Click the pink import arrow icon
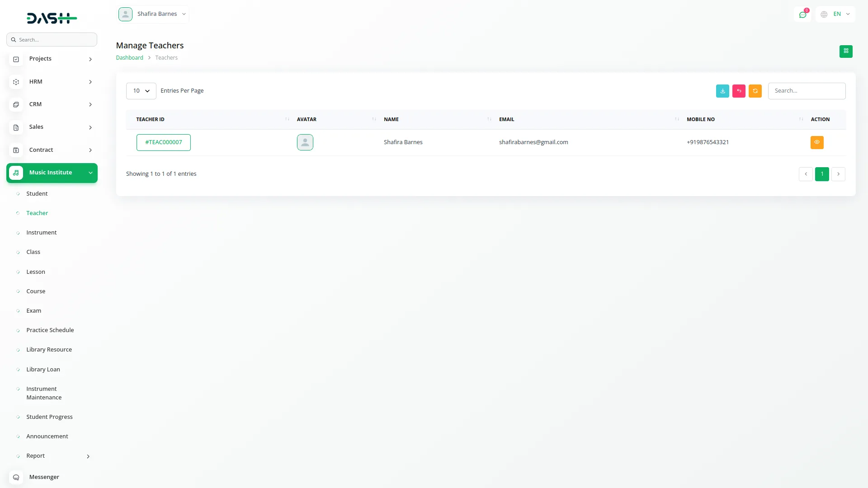 coord(739,91)
